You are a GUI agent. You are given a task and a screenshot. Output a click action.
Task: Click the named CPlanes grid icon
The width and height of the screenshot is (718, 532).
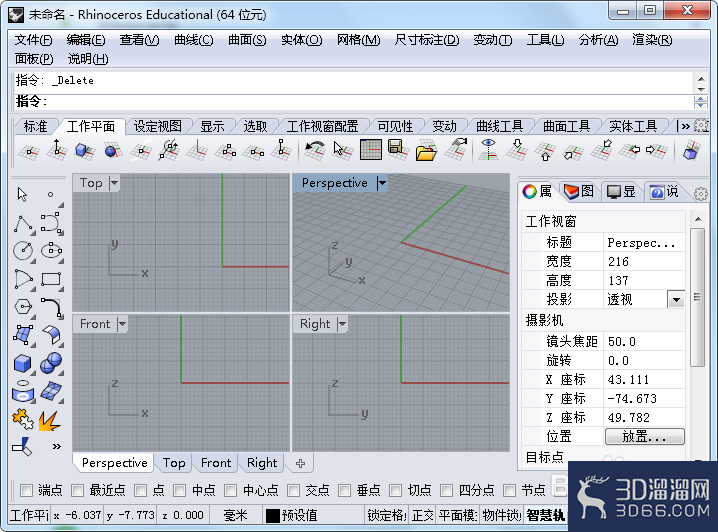pyautogui.click(x=370, y=150)
